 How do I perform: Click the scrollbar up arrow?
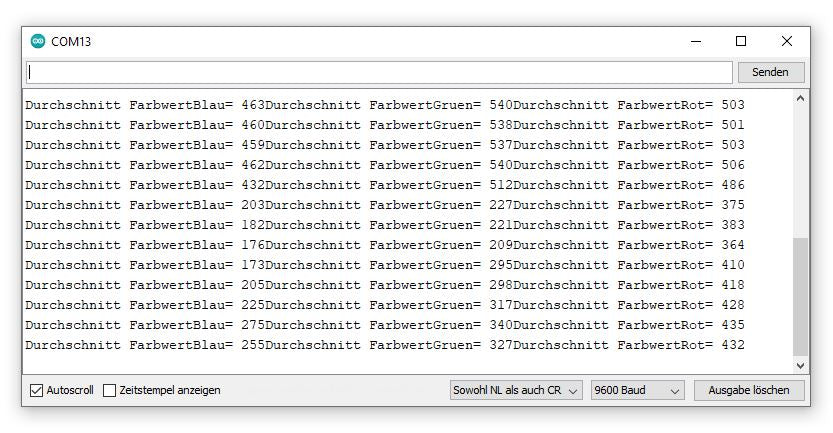click(x=801, y=98)
